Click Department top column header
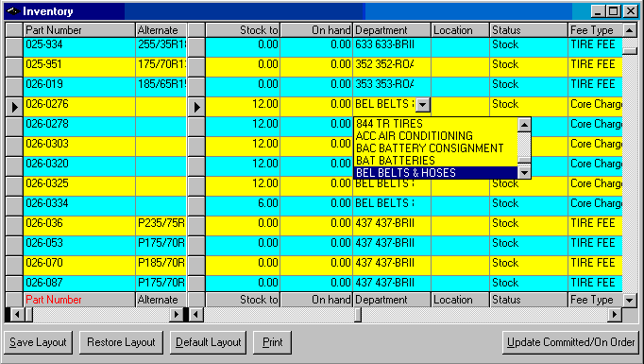The height and width of the screenshot is (364, 644). tap(392, 30)
